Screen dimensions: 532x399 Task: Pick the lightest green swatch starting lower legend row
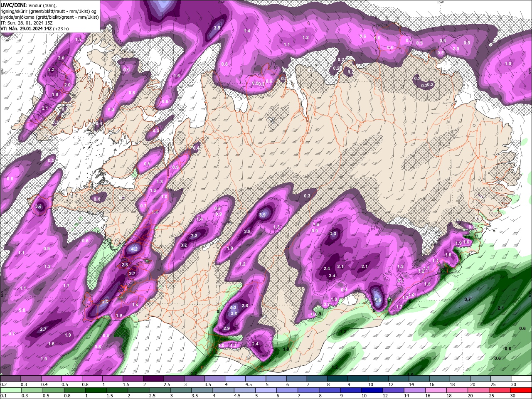click(x=10, y=390)
